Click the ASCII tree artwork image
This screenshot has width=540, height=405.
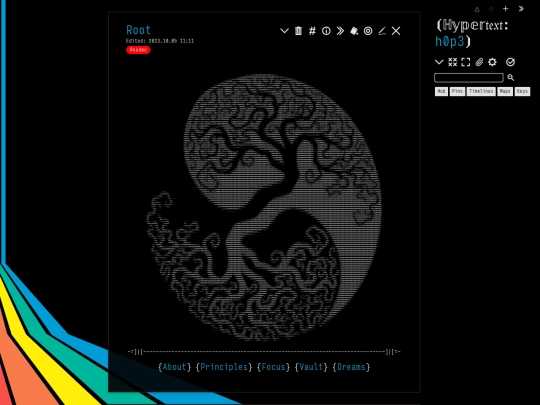click(x=264, y=208)
